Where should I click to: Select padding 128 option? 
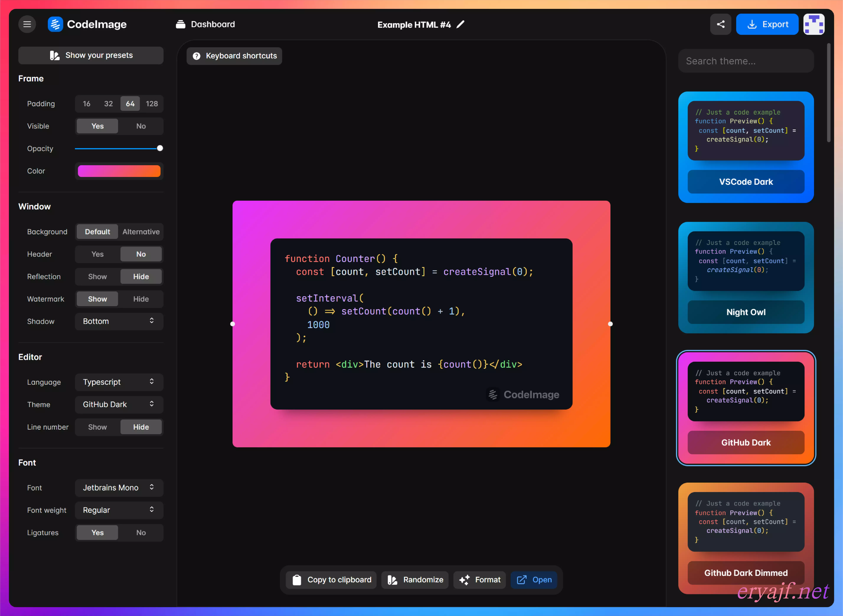coord(151,104)
